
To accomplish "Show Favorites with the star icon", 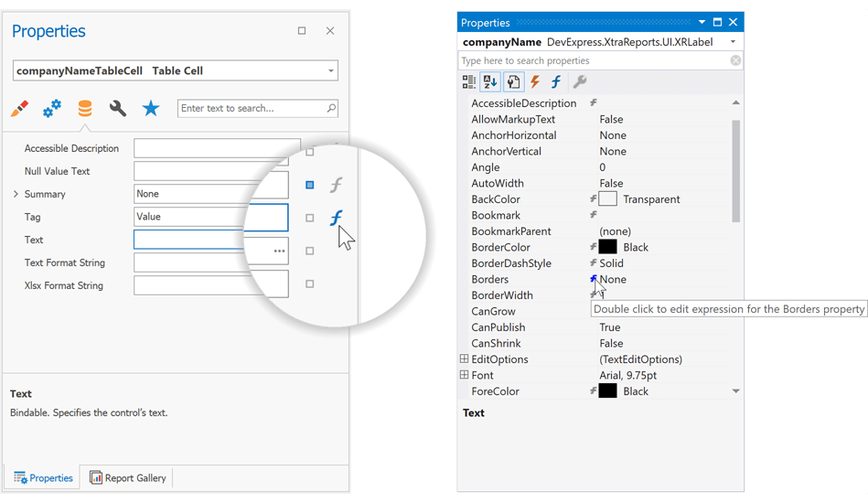I will pos(151,109).
